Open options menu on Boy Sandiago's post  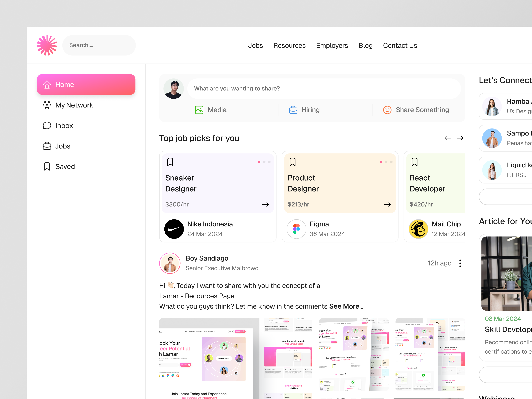tap(460, 263)
